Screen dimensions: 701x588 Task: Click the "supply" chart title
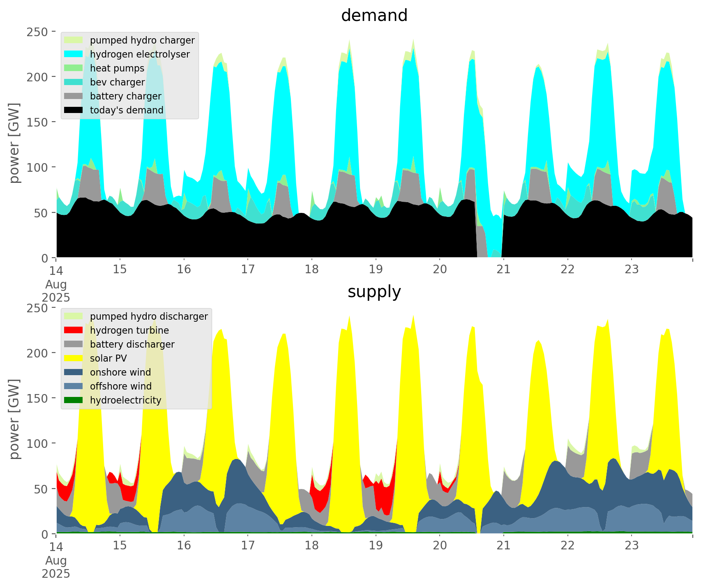[x=374, y=292]
